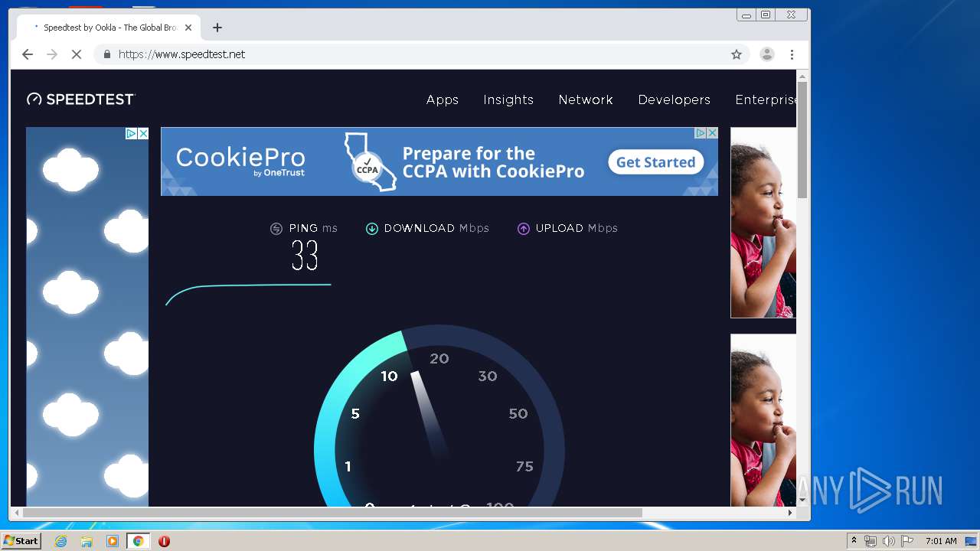Click the scroll down arrow
The height and width of the screenshot is (551, 980).
tap(802, 500)
